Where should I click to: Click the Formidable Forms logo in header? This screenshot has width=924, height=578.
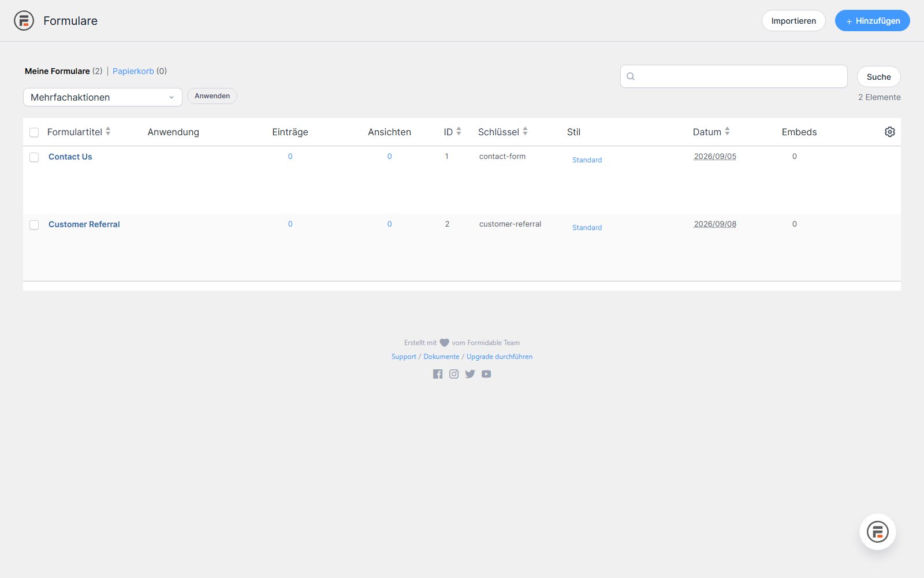tap(24, 21)
